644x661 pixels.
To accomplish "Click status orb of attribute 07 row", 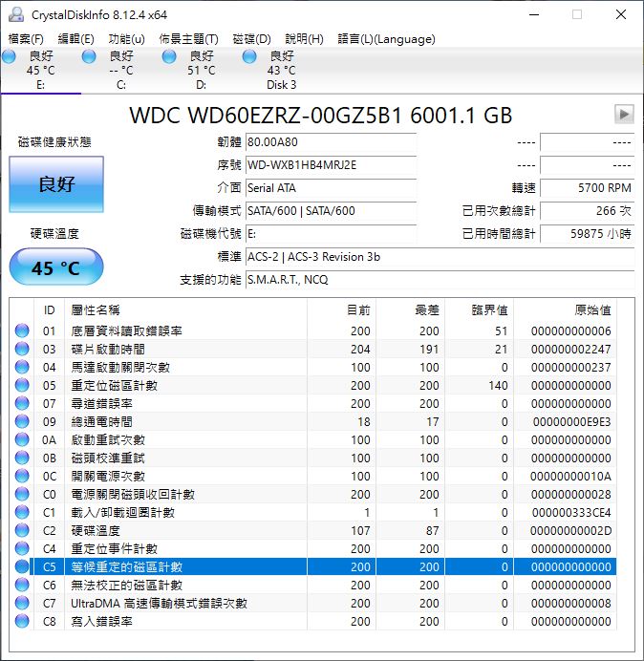I will coord(22,403).
